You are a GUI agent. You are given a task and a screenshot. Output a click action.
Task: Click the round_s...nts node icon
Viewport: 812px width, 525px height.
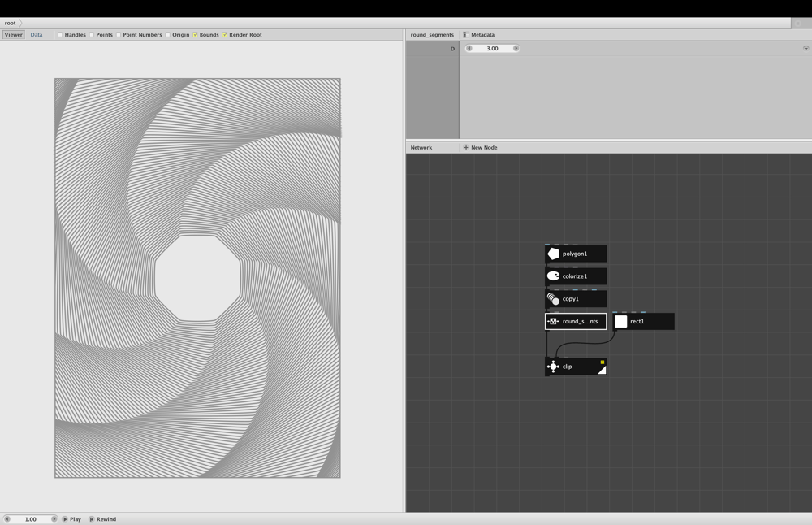(x=553, y=321)
